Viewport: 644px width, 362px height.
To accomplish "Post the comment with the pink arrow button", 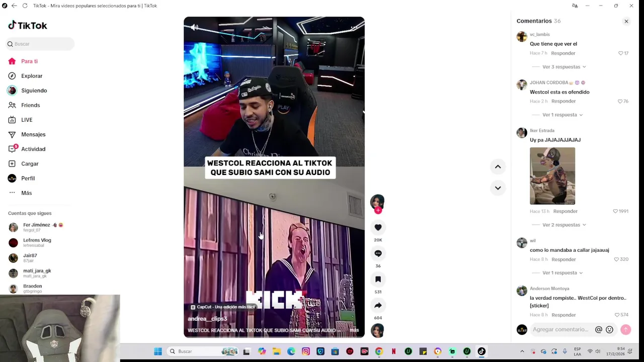I will click(x=625, y=329).
